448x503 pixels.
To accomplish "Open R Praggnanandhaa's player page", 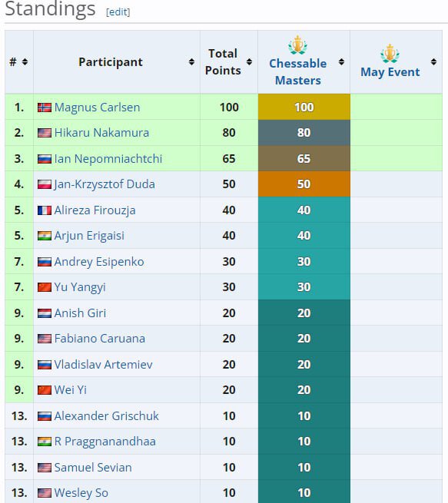I will (105, 442).
